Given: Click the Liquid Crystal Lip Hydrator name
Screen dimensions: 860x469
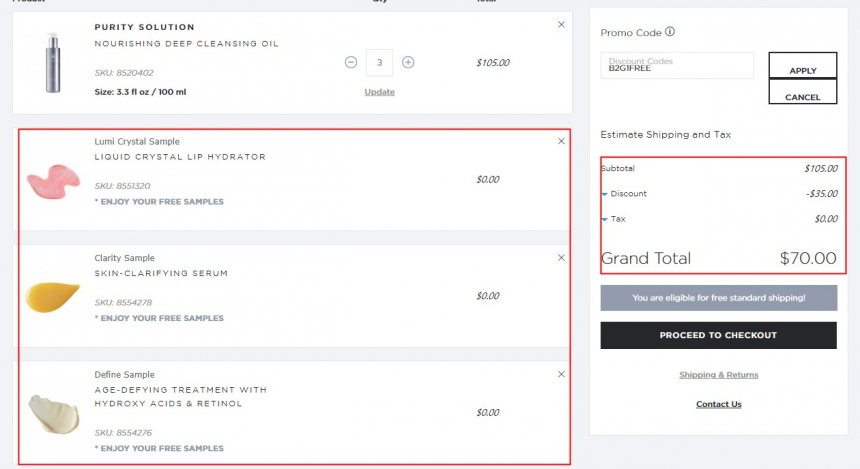Looking at the screenshot, I should (x=180, y=157).
